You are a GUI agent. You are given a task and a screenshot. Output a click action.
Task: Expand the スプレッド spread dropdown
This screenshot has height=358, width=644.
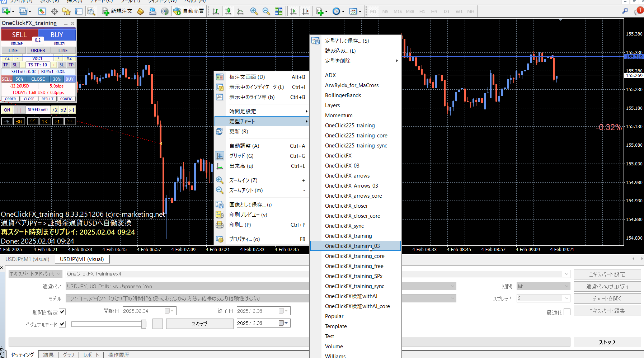click(x=567, y=298)
